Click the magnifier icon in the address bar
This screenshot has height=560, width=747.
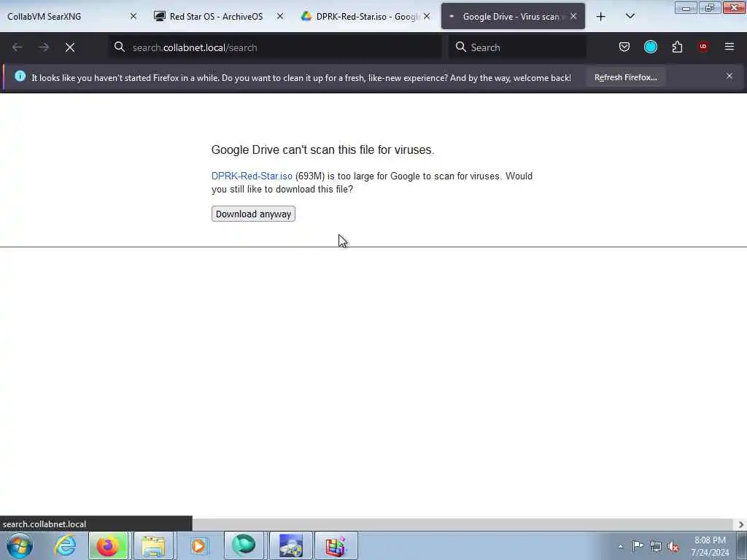click(x=119, y=47)
